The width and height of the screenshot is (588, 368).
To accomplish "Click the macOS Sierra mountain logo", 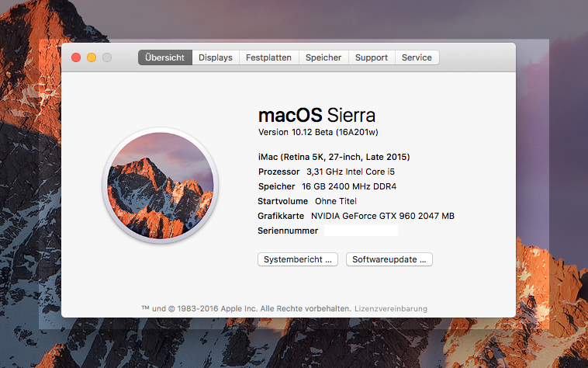I will coord(161,186).
